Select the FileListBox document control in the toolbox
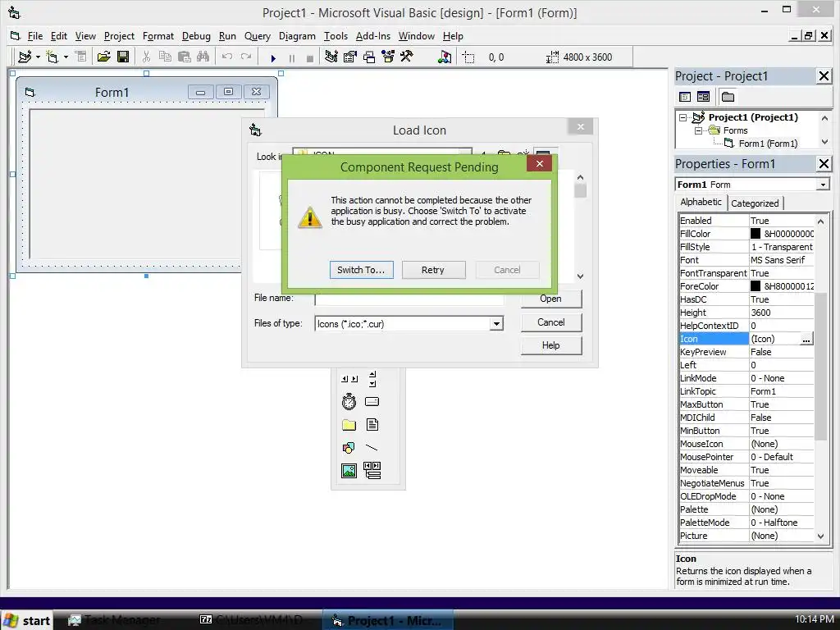The image size is (840, 630). [x=372, y=425]
